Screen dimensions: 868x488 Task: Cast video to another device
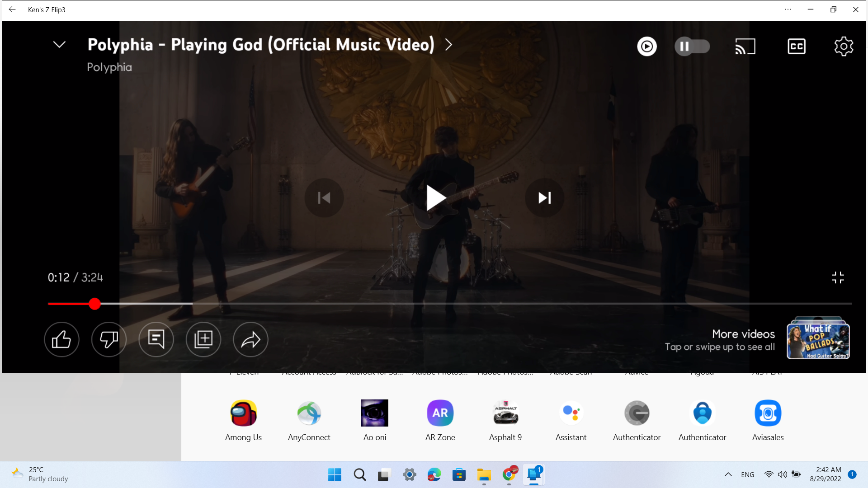(x=745, y=46)
